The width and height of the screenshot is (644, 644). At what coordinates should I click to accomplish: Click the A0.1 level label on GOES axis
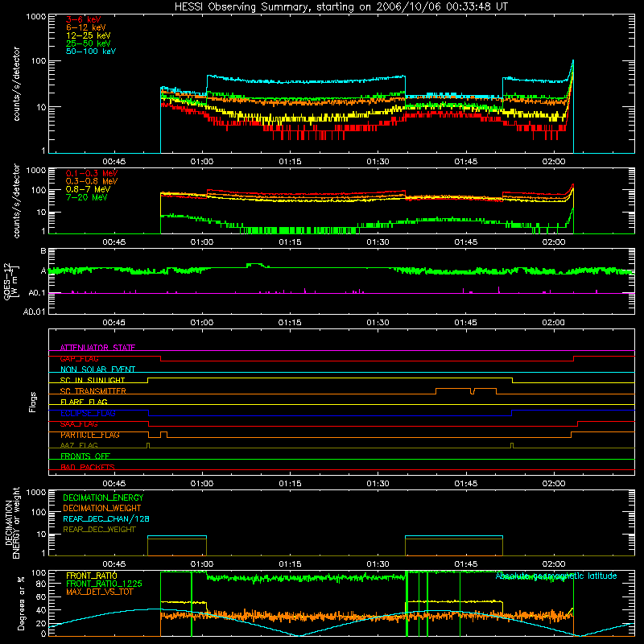point(37,293)
